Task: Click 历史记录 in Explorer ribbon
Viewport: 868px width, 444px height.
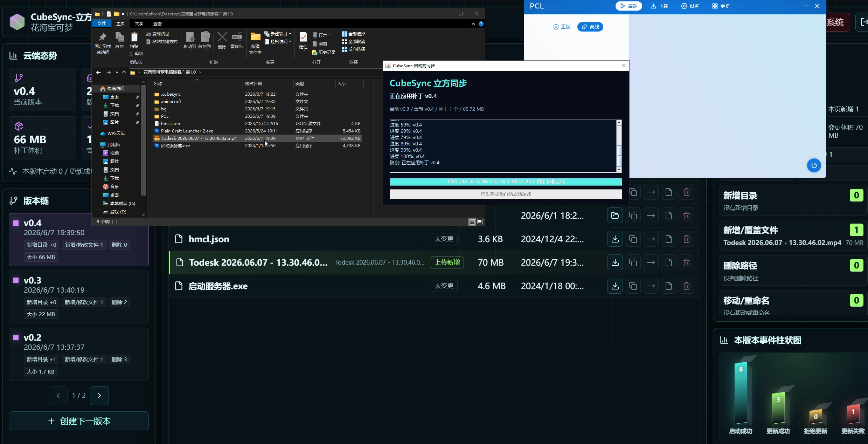Action: tap(324, 52)
